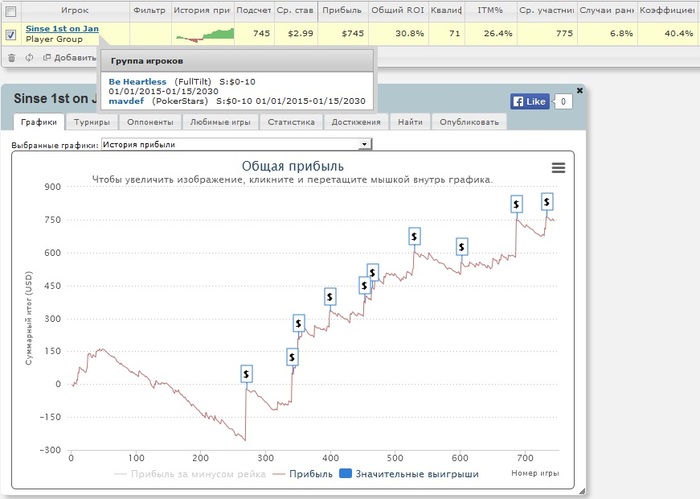This screenshot has width=700, height=499.
Task: Sort by the Фильтр column header
Action: 150,10
